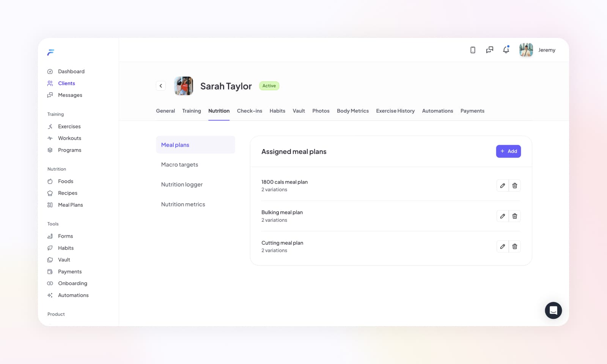Click the mobile device preview icon
607x364 pixels.
pos(473,50)
